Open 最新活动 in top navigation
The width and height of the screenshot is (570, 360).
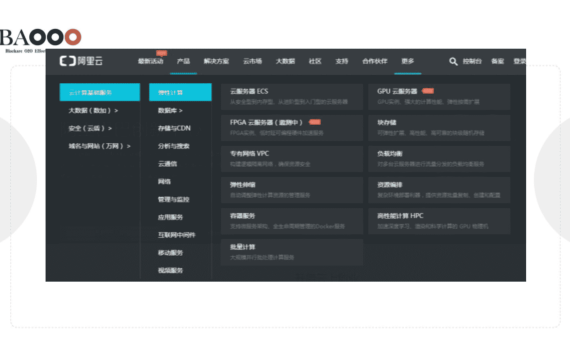pos(150,61)
